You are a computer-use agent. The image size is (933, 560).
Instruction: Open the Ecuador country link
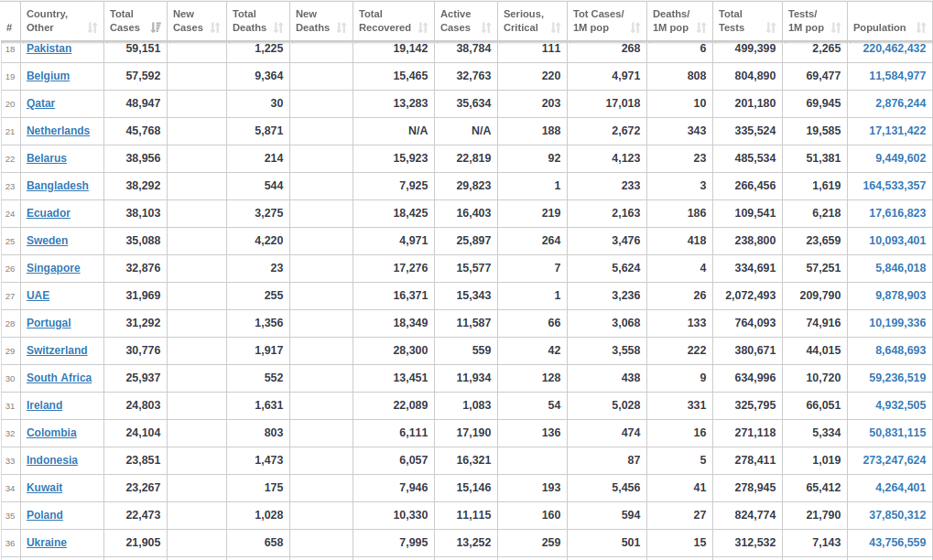click(x=49, y=213)
